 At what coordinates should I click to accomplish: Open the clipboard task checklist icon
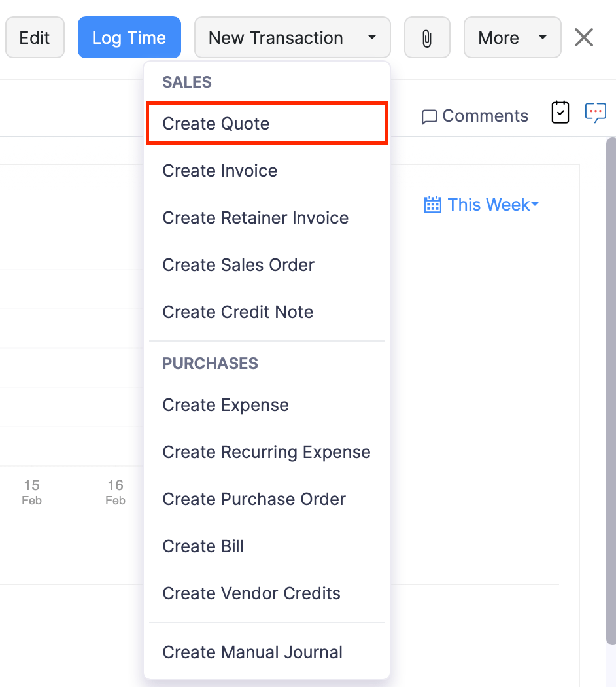(560, 113)
